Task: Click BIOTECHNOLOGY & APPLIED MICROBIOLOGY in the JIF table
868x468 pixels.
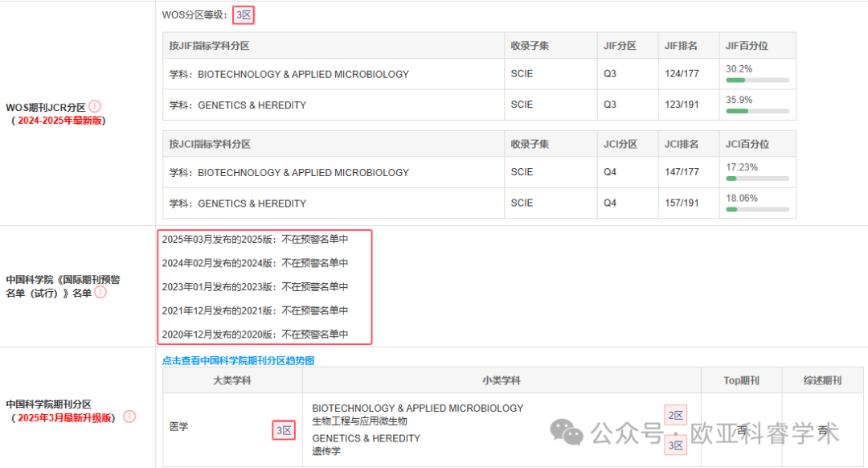Action: [303, 74]
